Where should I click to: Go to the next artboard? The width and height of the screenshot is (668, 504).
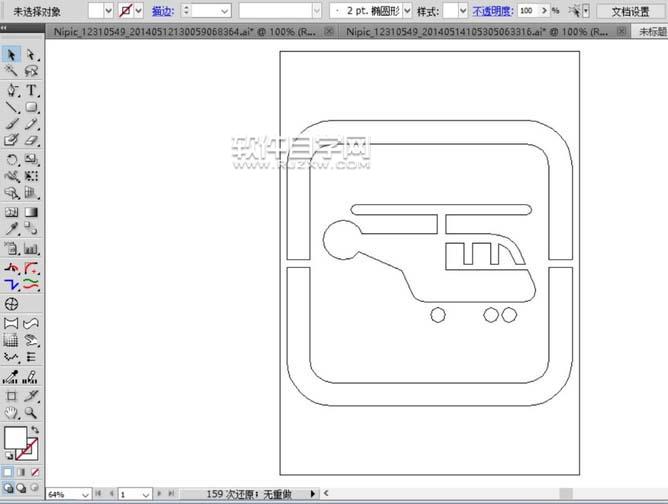click(159, 494)
